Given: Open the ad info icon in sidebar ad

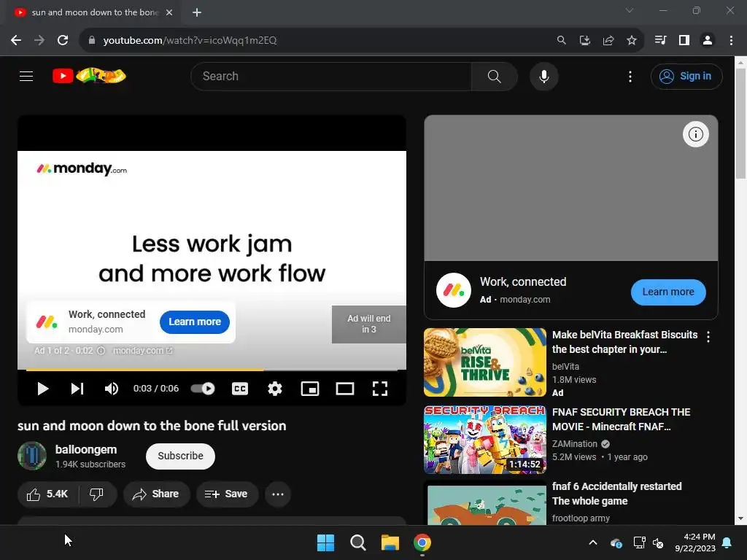Looking at the screenshot, I should pyautogui.click(x=695, y=134).
